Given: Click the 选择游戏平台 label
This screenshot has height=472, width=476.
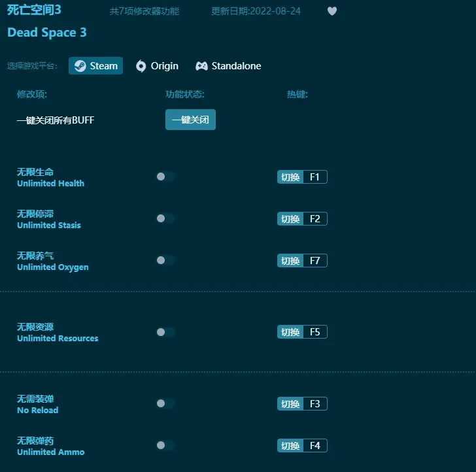Looking at the screenshot, I should [32, 66].
